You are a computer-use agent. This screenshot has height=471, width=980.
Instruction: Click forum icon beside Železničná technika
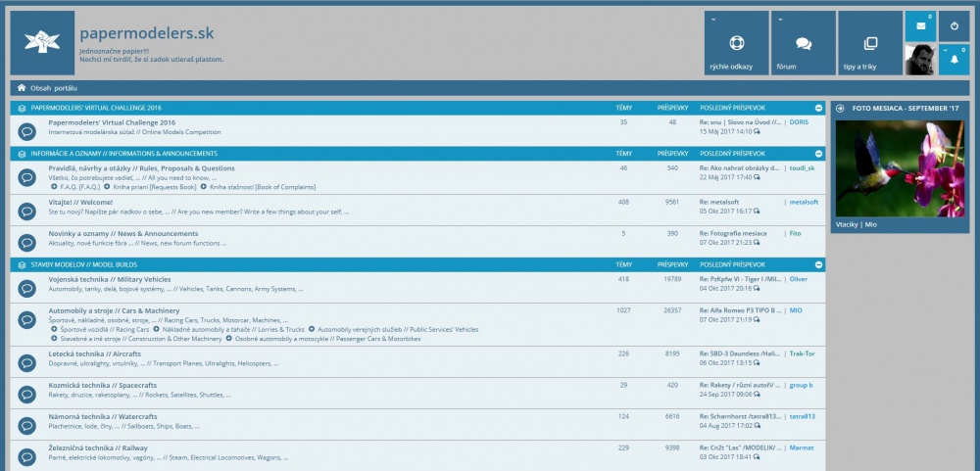[x=26, y=456]
